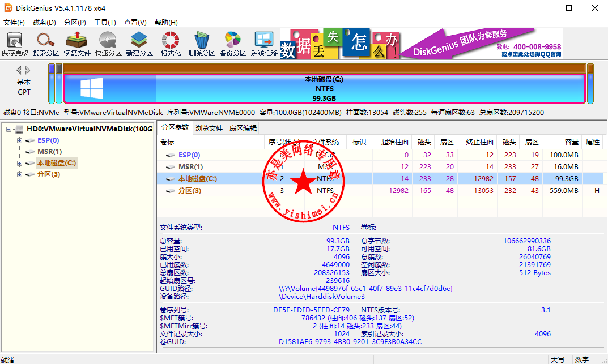Click the GUID路径 Volume path value
The width and height of the screenshot is (608, 364).
pyautogui.click(x=365, y=289)
